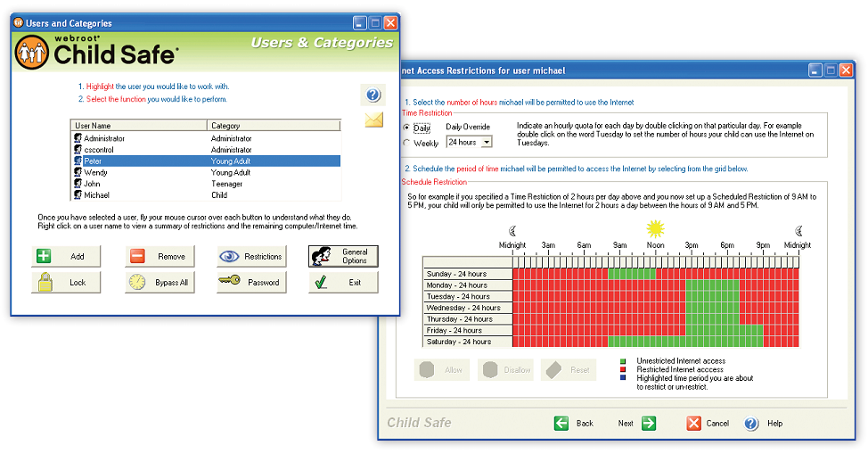This screenshot has width=868, height=454.
Task: Remove the selected user
Action: (160, 256)
